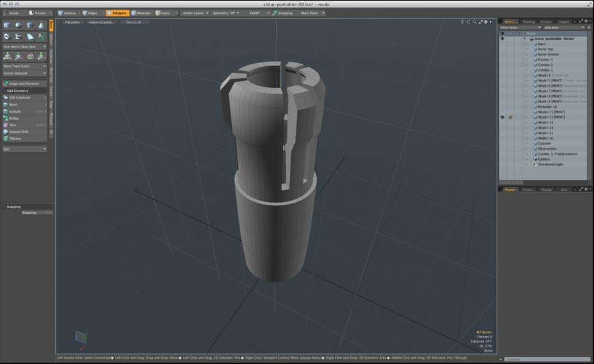The image size is (594, 364).
Task: Toggle visibility of Model-12 [PRINT]
Action: tap(503, 118)
